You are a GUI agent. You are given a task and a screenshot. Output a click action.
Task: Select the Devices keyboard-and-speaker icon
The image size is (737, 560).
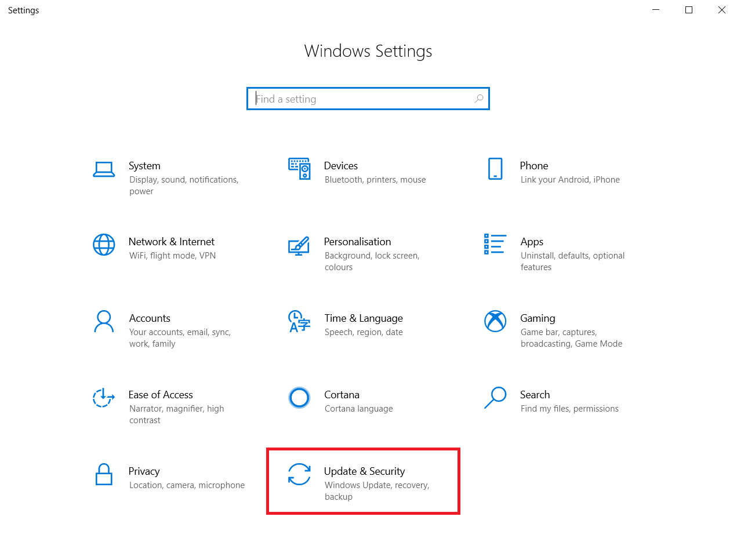pos(299,169)
